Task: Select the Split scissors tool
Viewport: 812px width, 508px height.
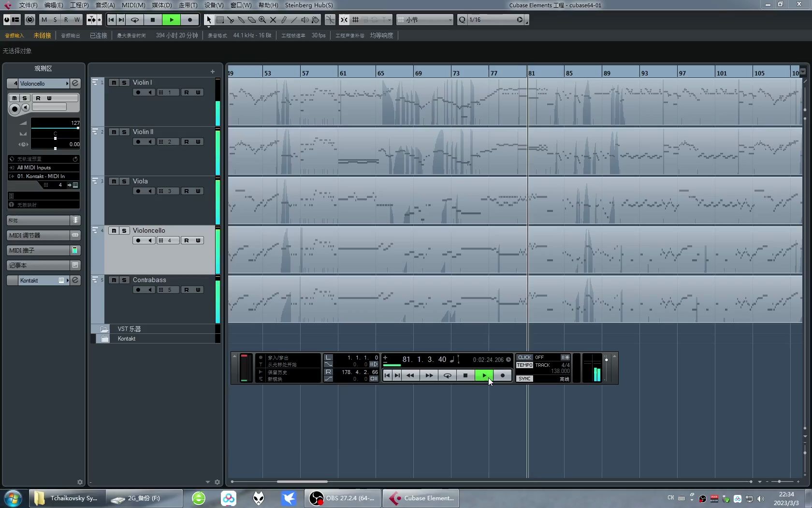Action: (x=231, y=20)
